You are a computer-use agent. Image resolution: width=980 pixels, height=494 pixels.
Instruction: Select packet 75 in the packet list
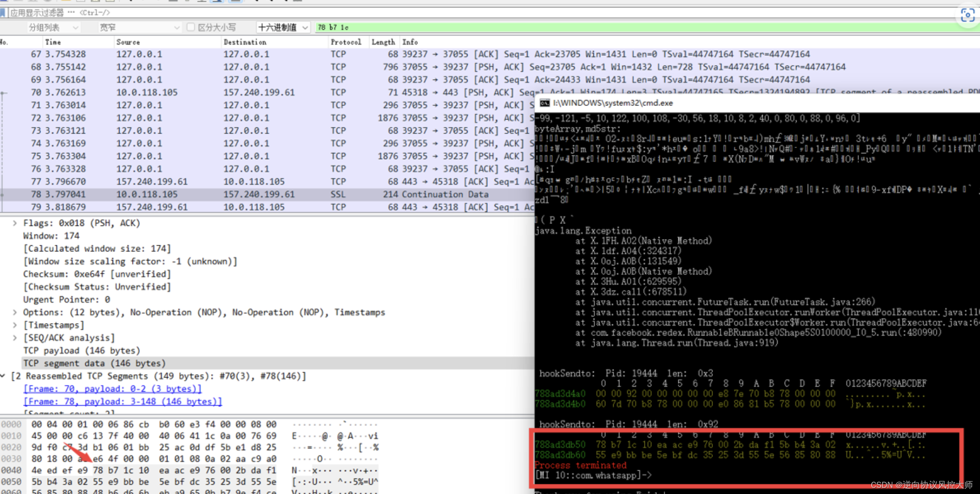(267, 156)
